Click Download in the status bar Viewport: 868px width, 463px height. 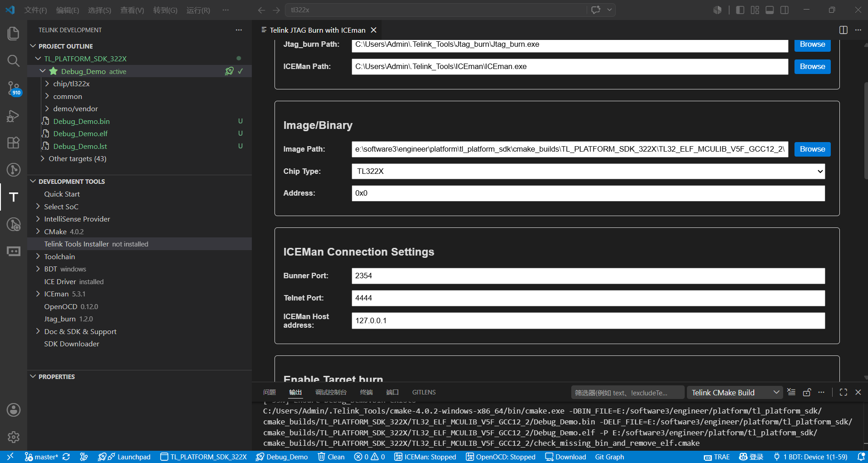[x=565, y=457]
